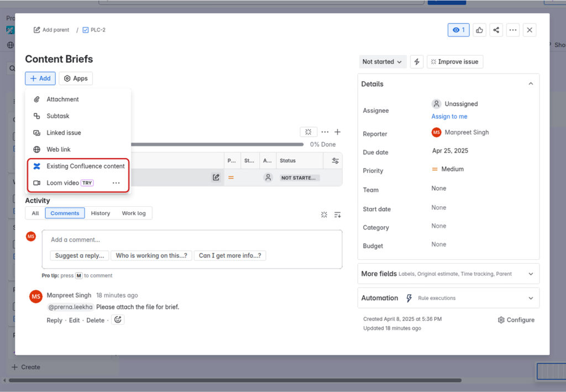Click the Unassigned assignee value

pyautogui.click(x=455, y=104)
